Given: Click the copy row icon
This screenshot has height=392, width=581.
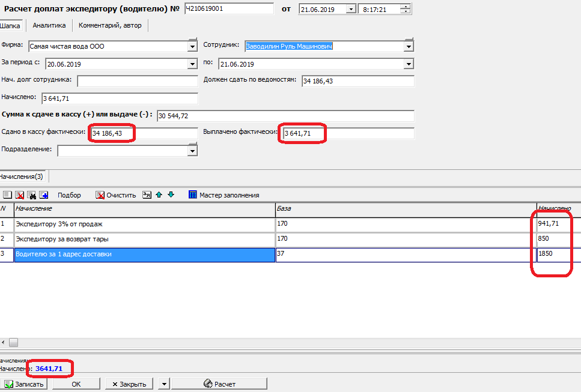Looking at the screenshot, I should [x=44, y=195].
